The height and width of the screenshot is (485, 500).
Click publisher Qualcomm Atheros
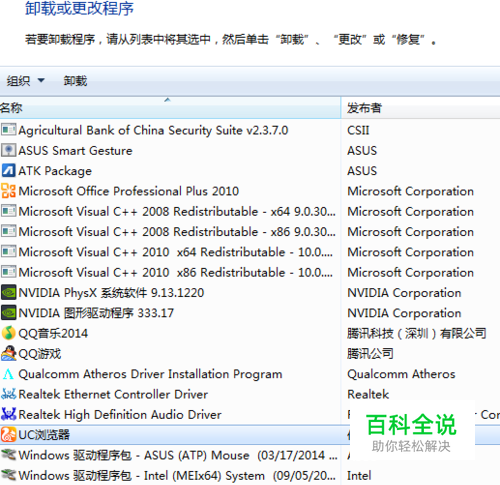pos(401,374)
